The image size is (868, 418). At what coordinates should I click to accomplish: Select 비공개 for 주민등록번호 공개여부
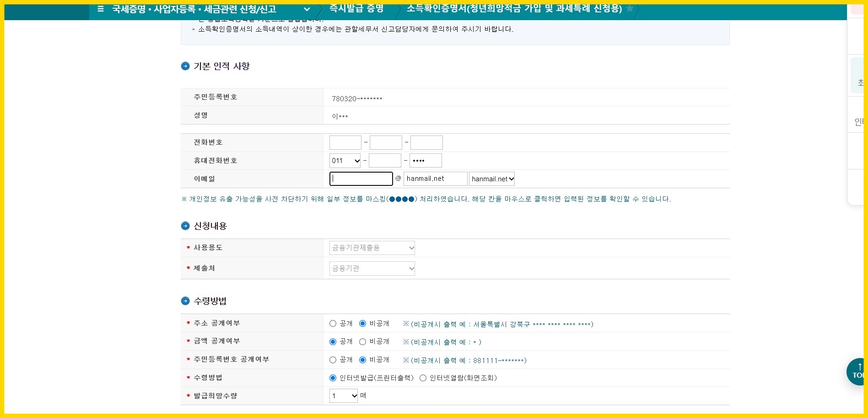coord(362,360)
